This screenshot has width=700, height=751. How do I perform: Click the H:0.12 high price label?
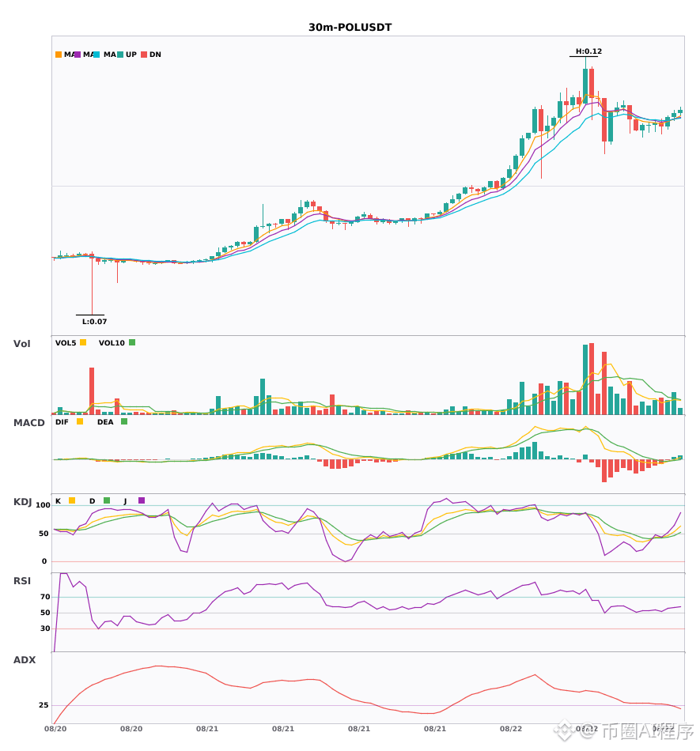588,51
